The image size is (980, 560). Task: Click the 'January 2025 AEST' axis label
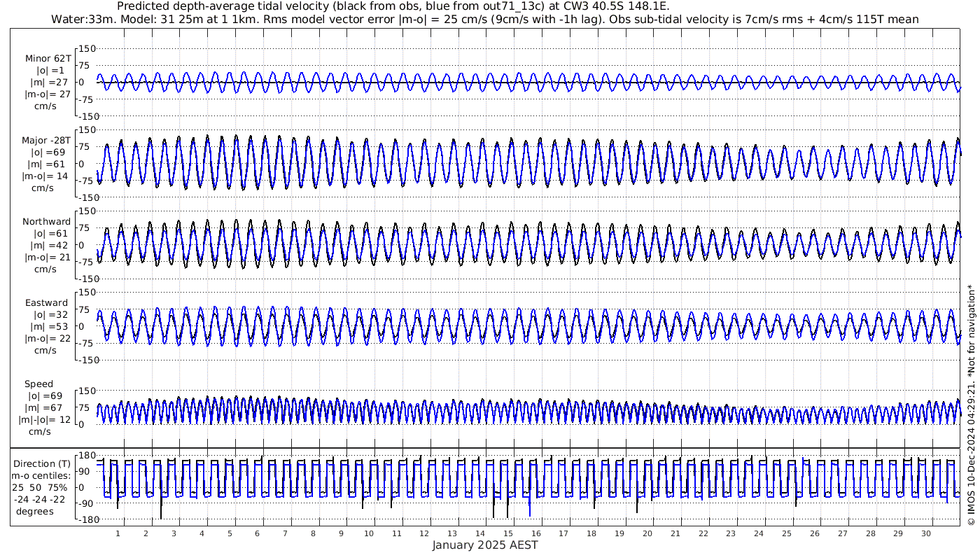(x=485, y=545)
